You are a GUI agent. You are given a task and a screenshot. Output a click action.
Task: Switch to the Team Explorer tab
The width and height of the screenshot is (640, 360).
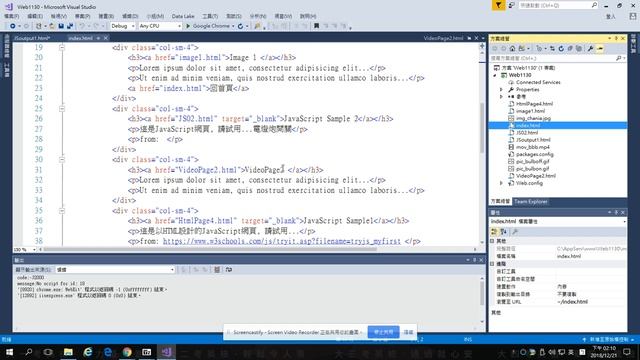click(x=530, y=202)
